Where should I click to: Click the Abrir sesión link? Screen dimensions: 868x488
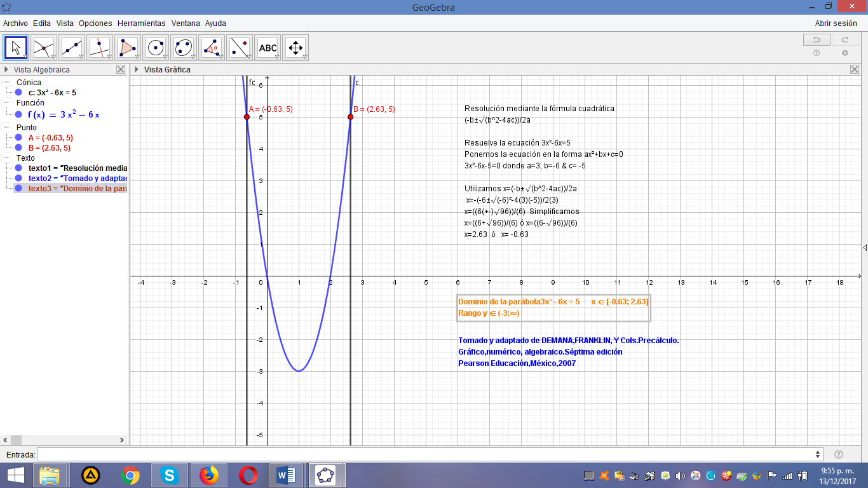(x=836, y=22)
